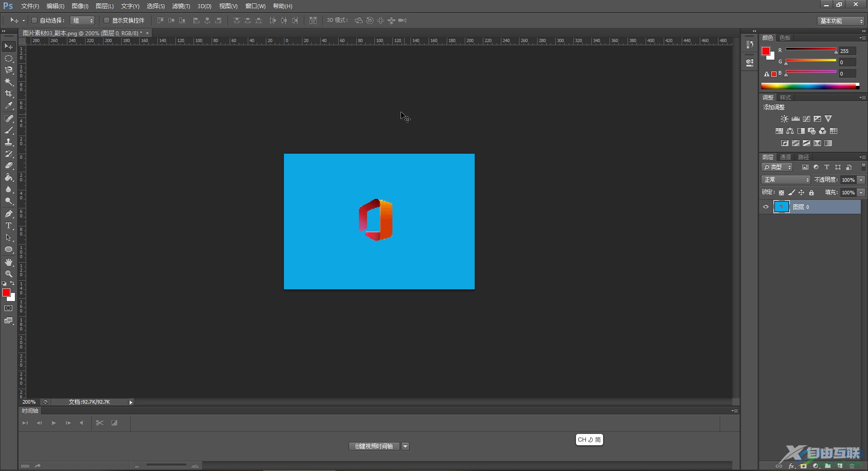Image resolution: width=868 pixels, height=471 pixels.
Task: Open the 基本功能 workspace dropdown
Action: 841,21
